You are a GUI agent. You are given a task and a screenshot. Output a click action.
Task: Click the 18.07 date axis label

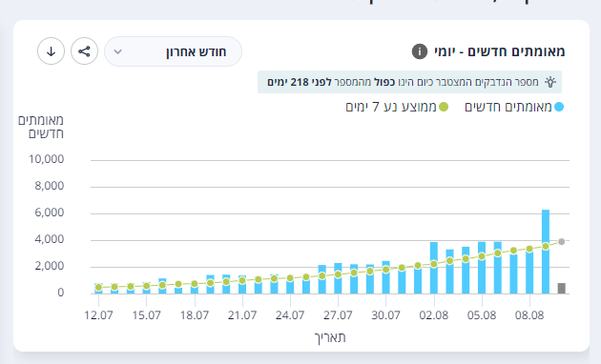coord(195,315)
